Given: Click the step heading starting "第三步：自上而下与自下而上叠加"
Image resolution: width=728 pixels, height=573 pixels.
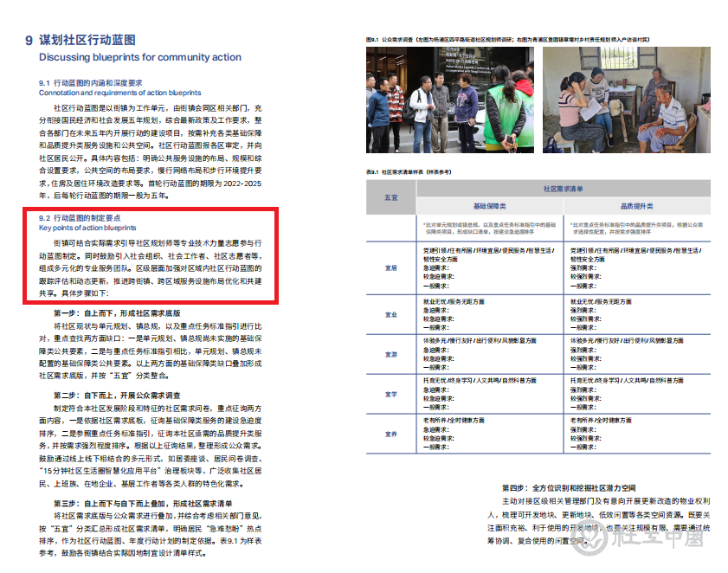Looking at the screenshot, I should point(143,504).
